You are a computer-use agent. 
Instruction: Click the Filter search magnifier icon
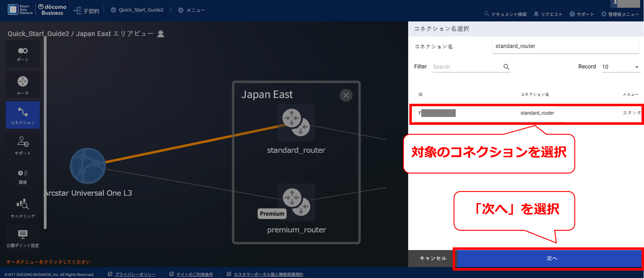coord(506,67)
